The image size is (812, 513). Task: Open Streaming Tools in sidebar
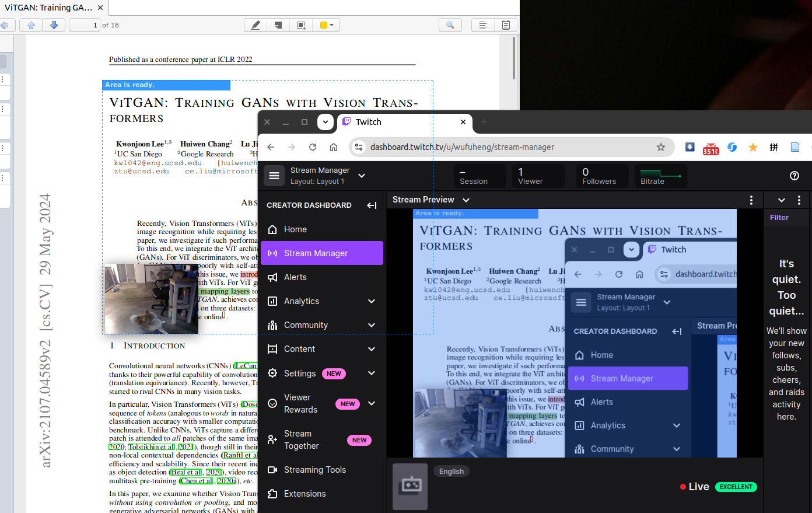tap(322, 470)
